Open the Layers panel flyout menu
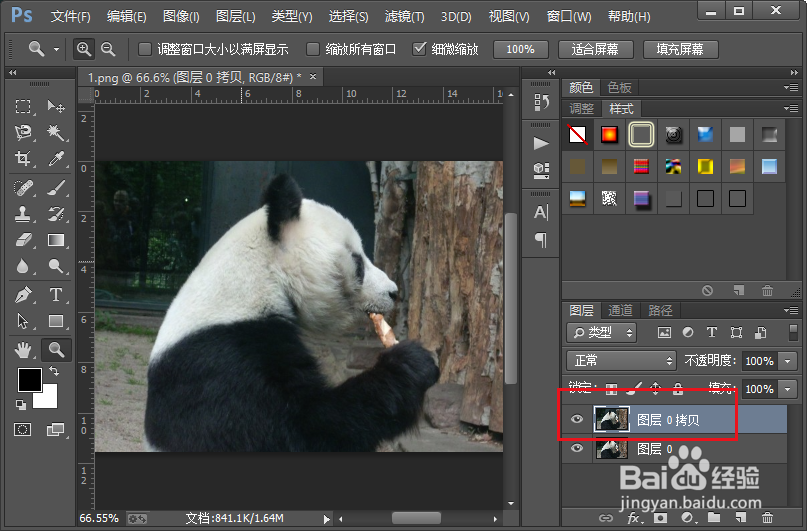Viewport: 807px width, 531px height. pos(791,310)
